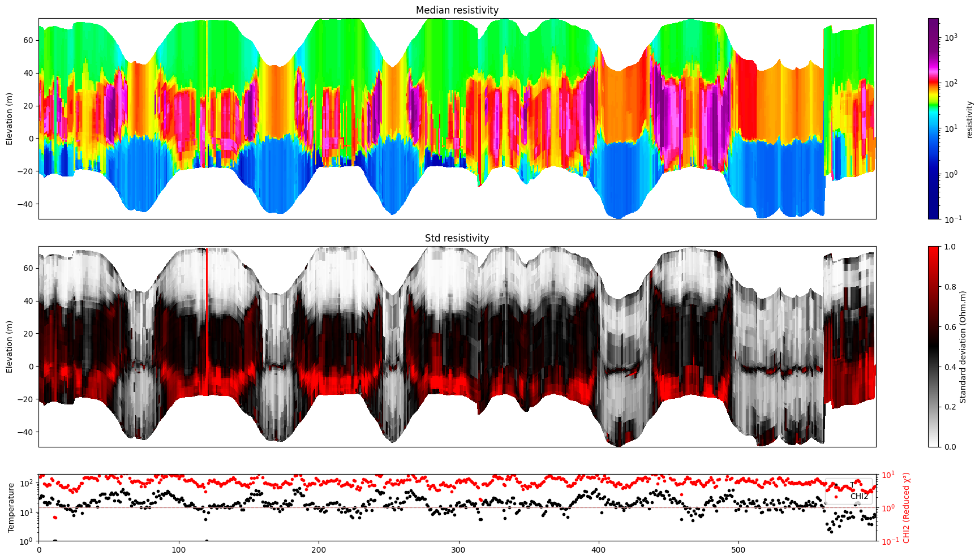Click the Std resistivity plot's Elevation axis label
This screenshot has width=979, height=560.
coord(10,346)
